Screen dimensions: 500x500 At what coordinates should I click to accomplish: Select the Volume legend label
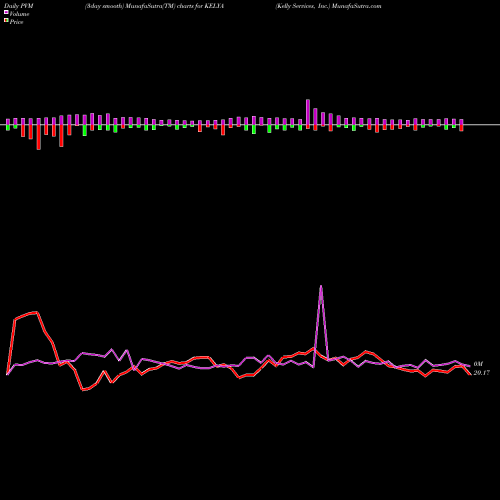tap(19, 14)
